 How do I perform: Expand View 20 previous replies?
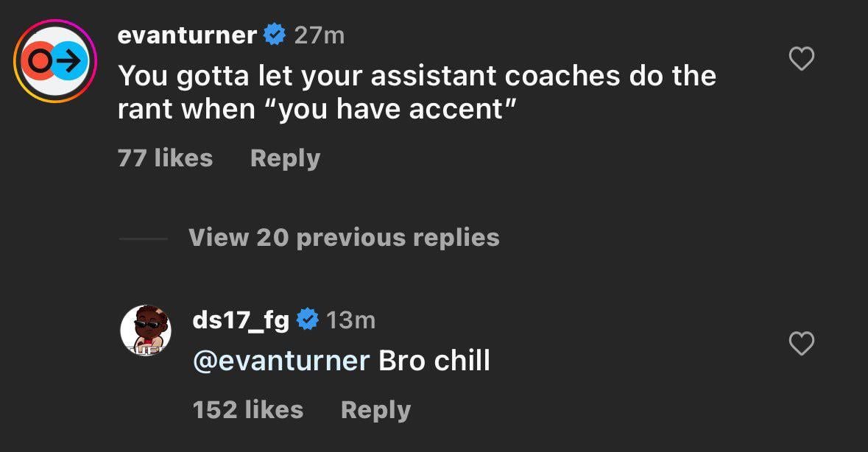click(344, 238)
